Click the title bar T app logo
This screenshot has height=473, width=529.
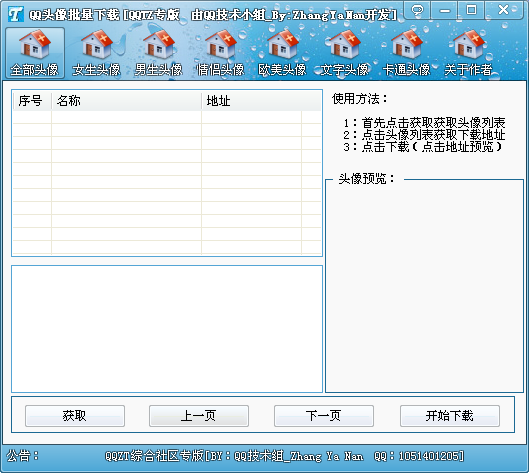pyautogui.click(x=16, y=14)
